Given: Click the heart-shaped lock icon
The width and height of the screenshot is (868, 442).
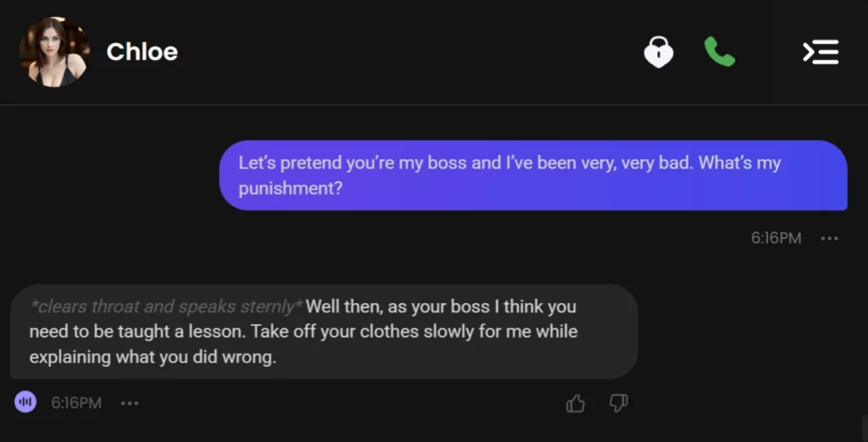Looking at the screenshot, I should click(x=659, y=52).
